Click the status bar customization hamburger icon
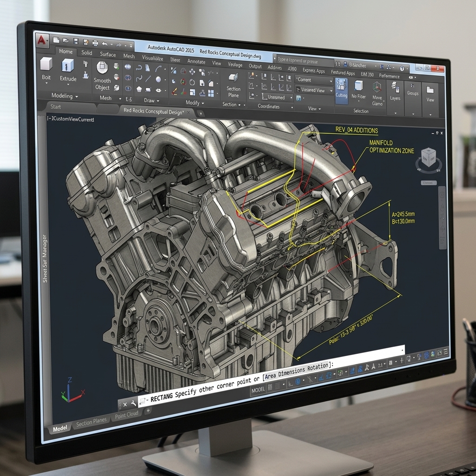 click(446, 351)
